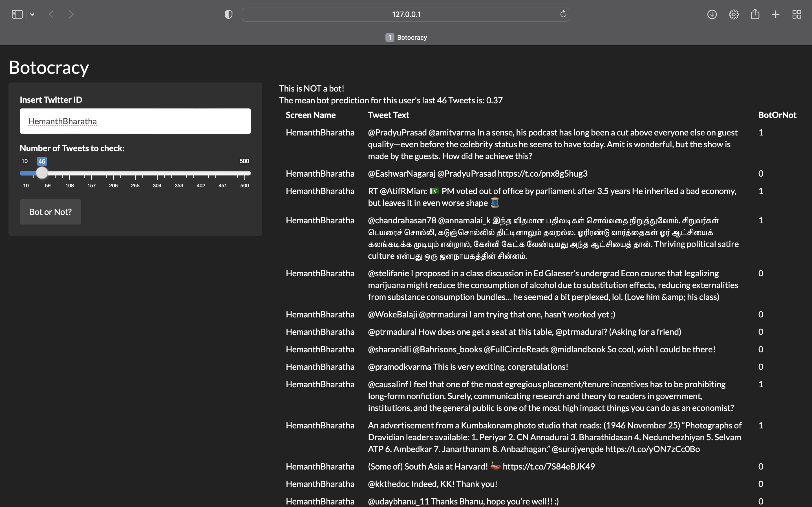
Task: Open a new tab with plus icon
Action: [776, 14]
